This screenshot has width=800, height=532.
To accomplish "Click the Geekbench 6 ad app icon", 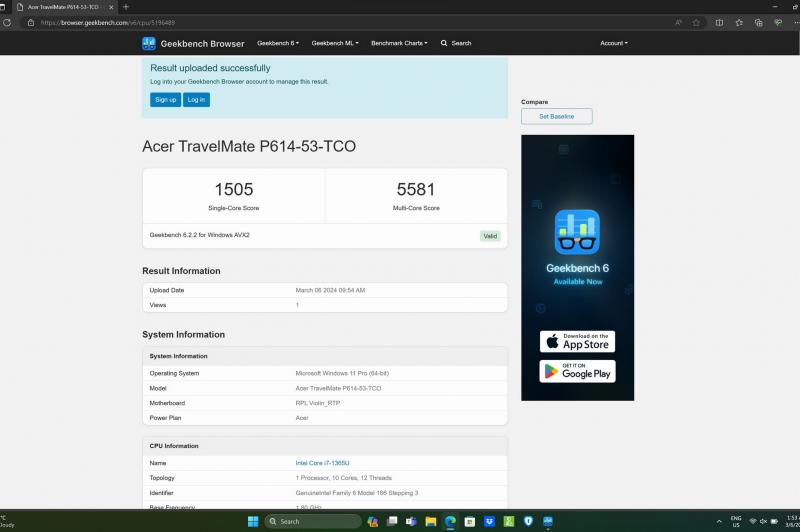I will point(577,232).
